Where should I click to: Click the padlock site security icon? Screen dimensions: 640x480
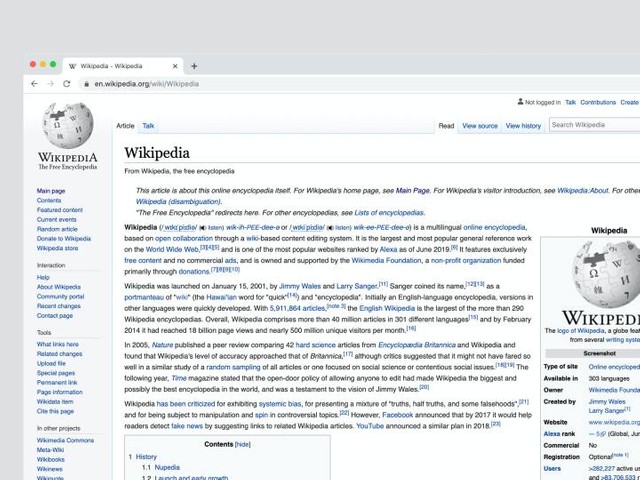coord(86,84)
